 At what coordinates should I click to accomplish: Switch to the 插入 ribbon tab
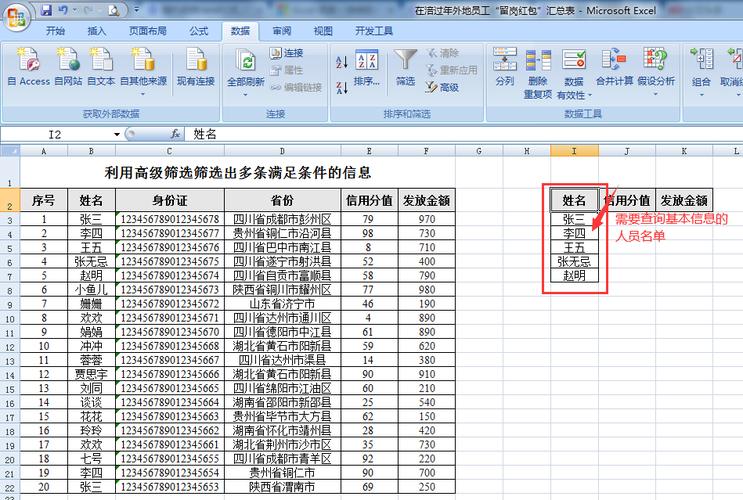[x=97, y=31]
